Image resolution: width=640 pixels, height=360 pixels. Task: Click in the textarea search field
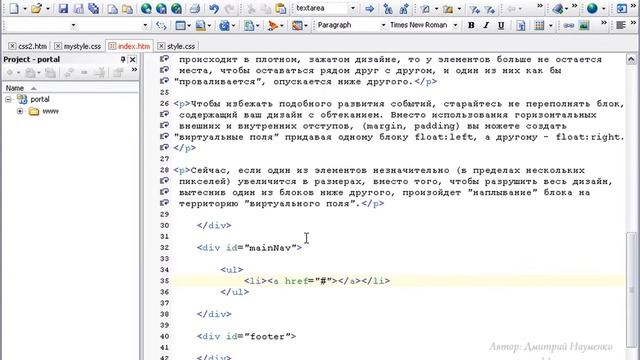pyautogui.click(x=321, y=8)
